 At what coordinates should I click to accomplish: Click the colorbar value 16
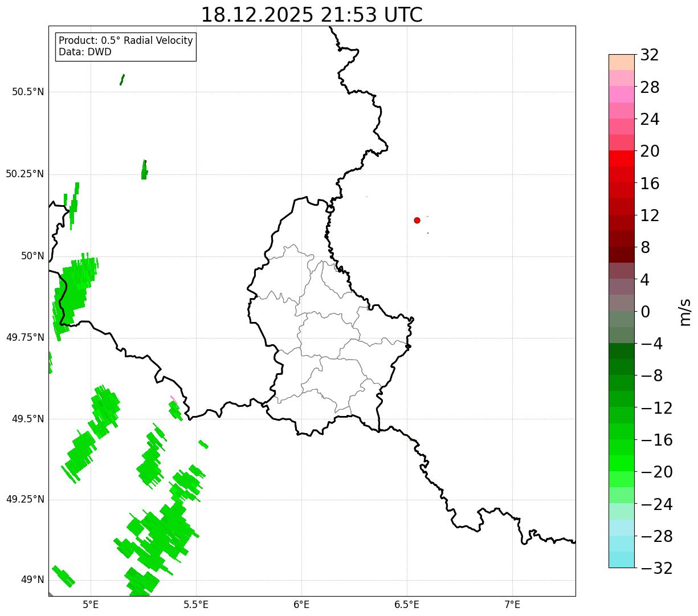pos(650,183)
